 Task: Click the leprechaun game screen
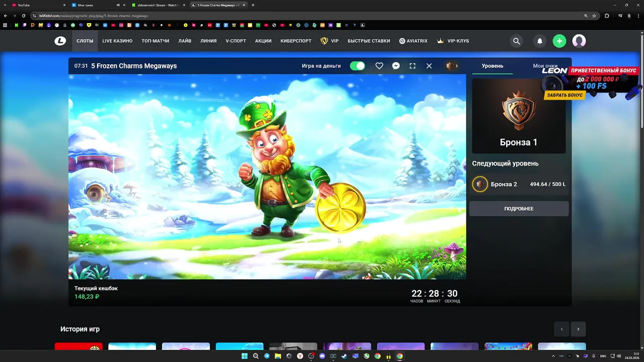pyautogui.click(x=267, y=176)
